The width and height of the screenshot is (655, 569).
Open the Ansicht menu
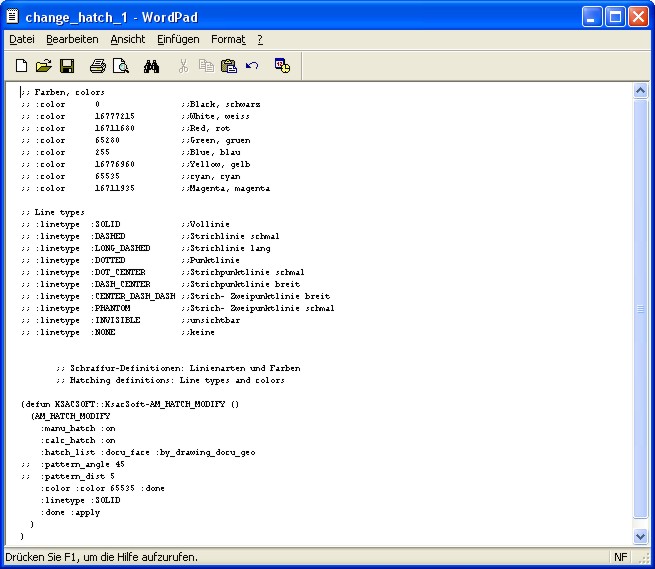pos(127,39)
